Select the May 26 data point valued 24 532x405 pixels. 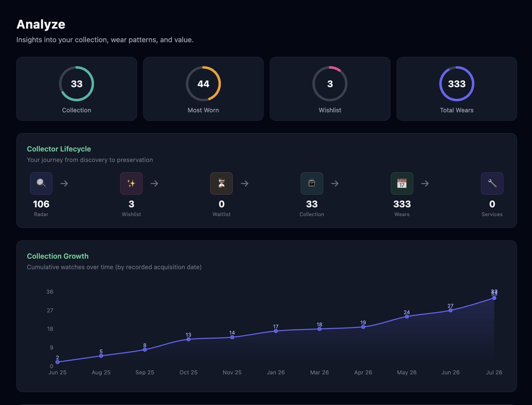pyautogui.click(x=407, y=317)
